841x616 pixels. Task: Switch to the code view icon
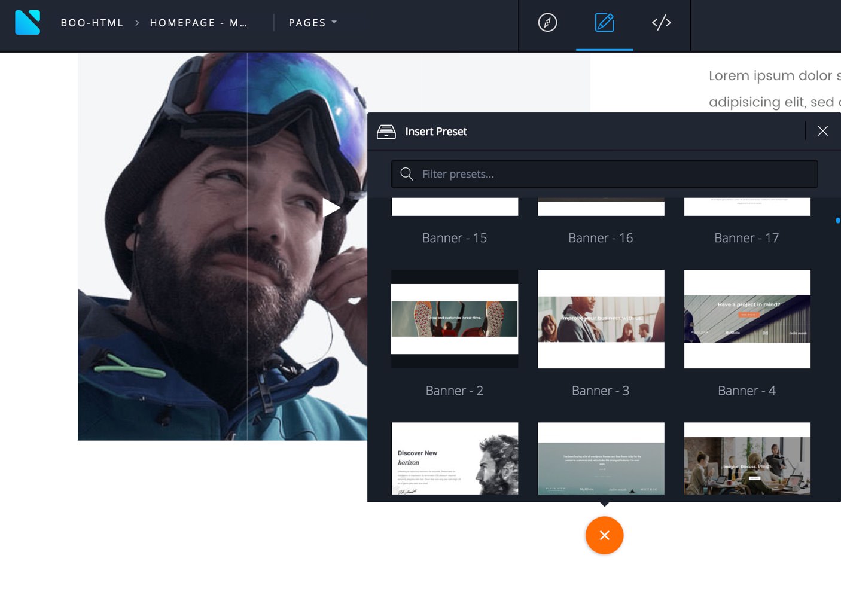(x=661, y=23)
